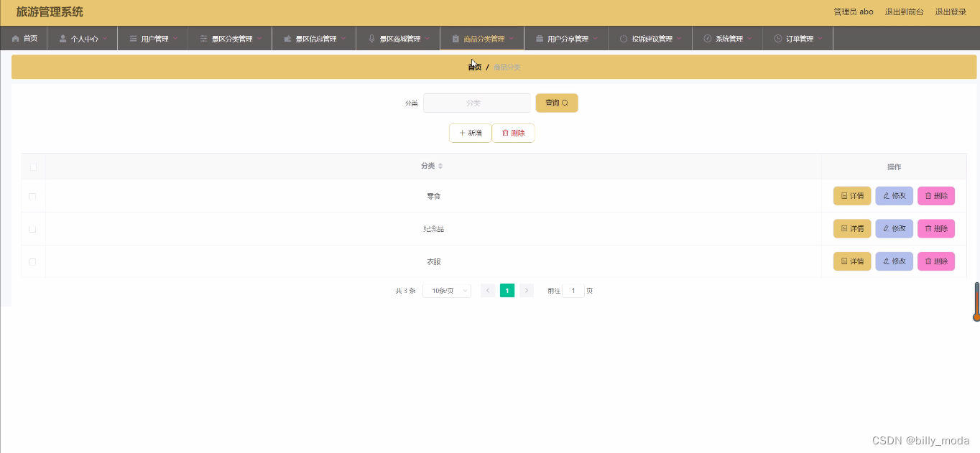Click the 前往 page number input
Image resolution: width=980 pixels, height=453 pixels.
click(573, 291)
